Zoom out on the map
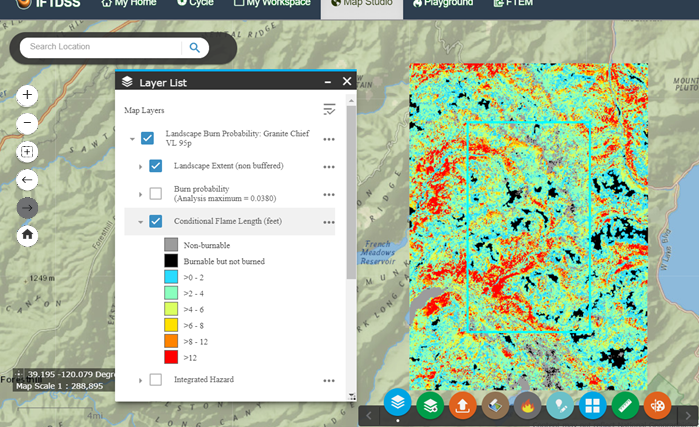The width and height of the screenshot is (700, 427). (27, 124)
